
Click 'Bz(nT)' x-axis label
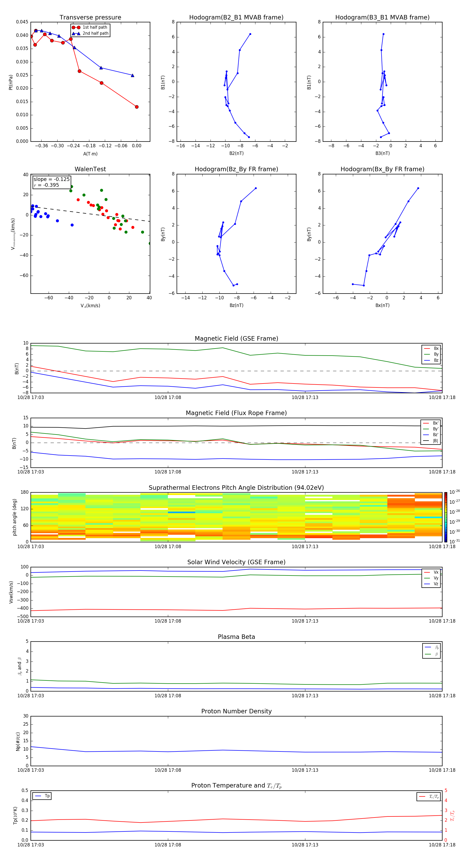coord(236,305)
